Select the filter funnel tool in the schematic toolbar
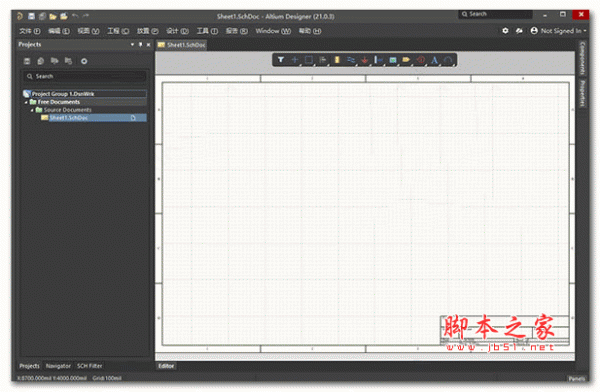The width and height of the screenshot is (600, 392). (x=281, y=60)
